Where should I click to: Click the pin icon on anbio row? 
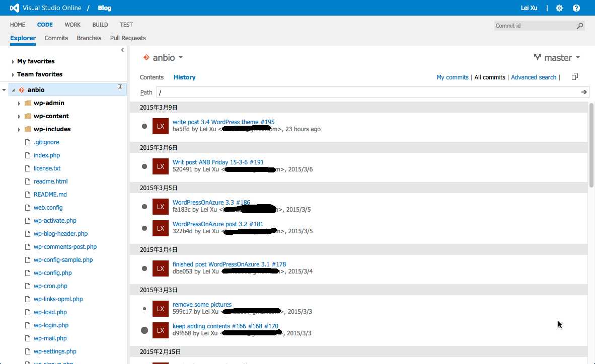pos(120,87)
